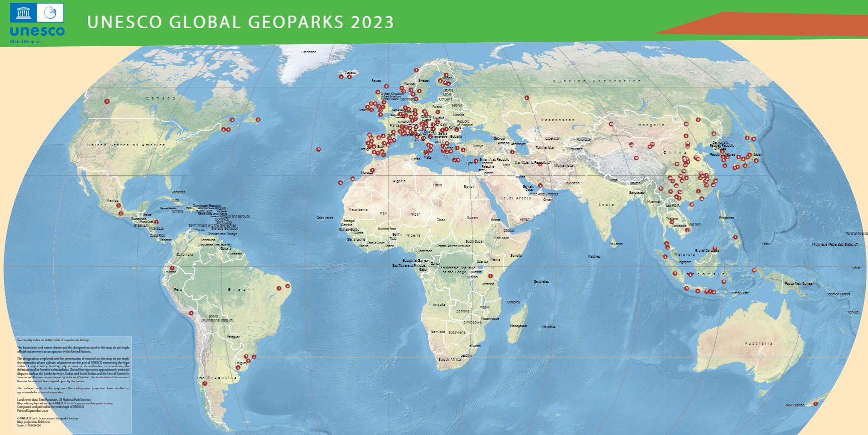Click the 'South Africa' country label
This screenshot has height=435, width=868.
pyautogui.click(x=450, y=360)
